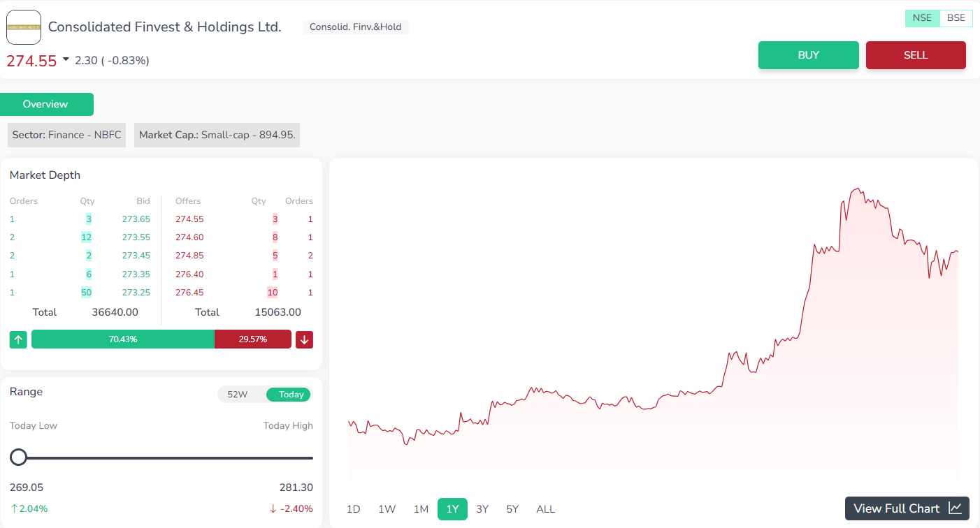Open View Full Chart
This screenshot has width=980, height=528.
tap(907, 508)
